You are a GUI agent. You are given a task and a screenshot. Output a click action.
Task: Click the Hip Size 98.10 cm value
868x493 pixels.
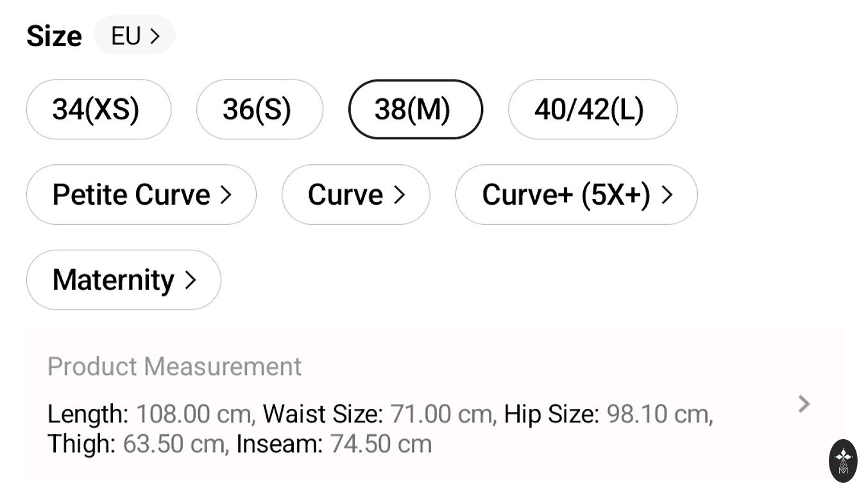pos(608,414)
